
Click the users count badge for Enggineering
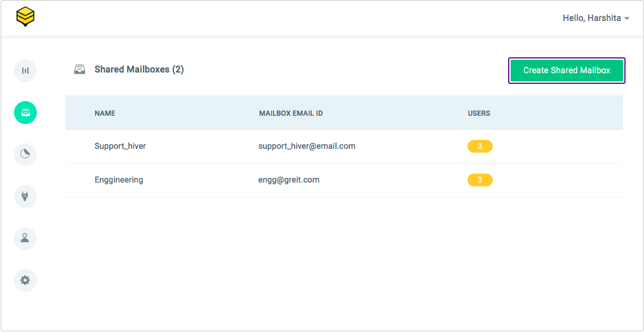(x=480, y=180)
